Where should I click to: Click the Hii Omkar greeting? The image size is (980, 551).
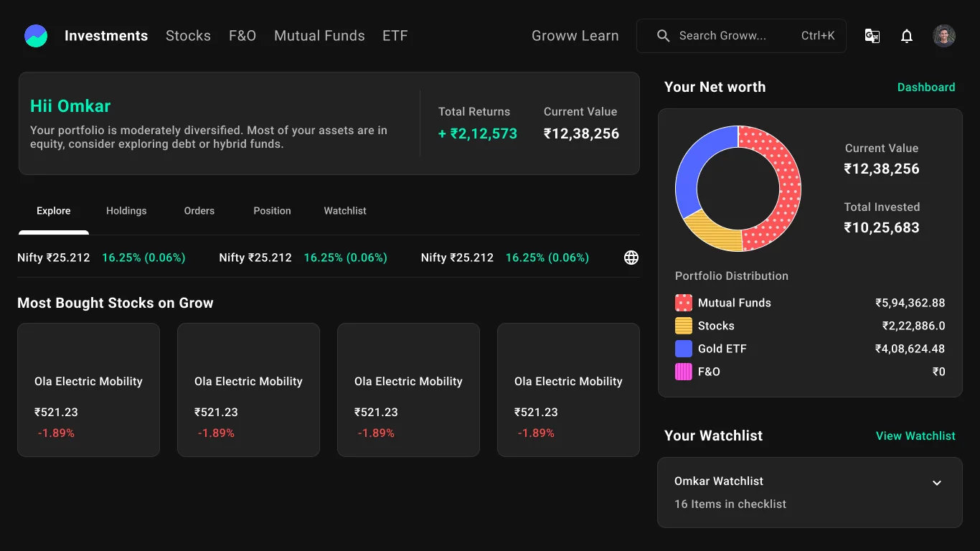(70, 106)
